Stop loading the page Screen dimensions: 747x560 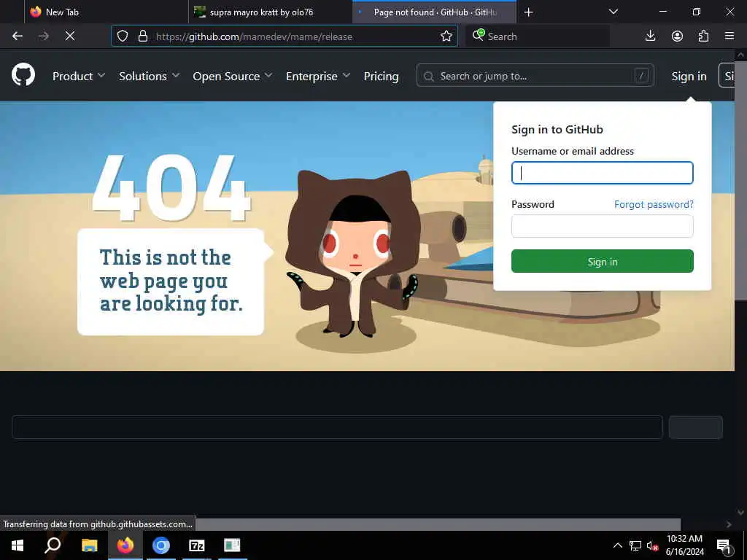pyautogui.click(x=69, y=36)
